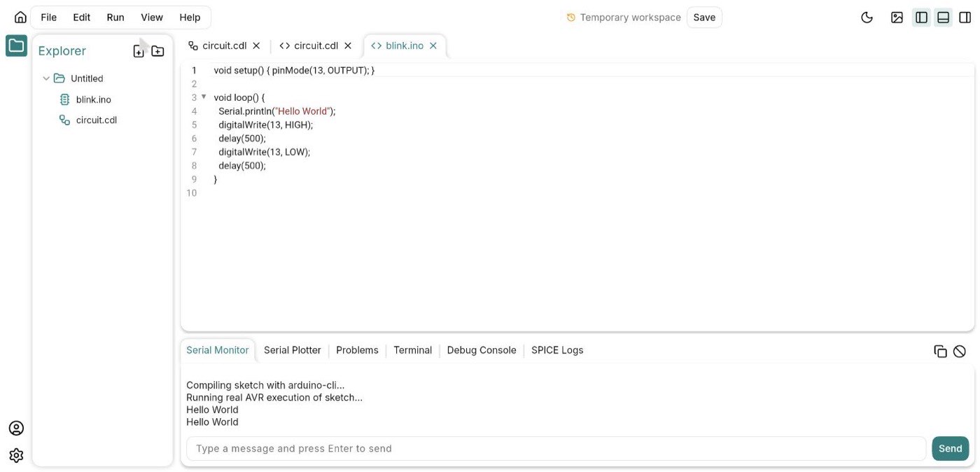Click the Explorer panel heading
This screenshot has width=980, height=472.
(x=62, y=50)
